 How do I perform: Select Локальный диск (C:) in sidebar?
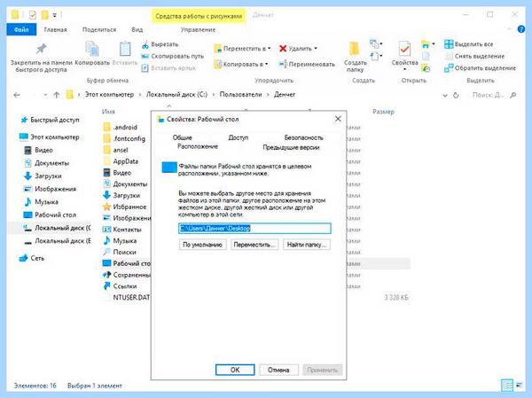tap(57, 228)
